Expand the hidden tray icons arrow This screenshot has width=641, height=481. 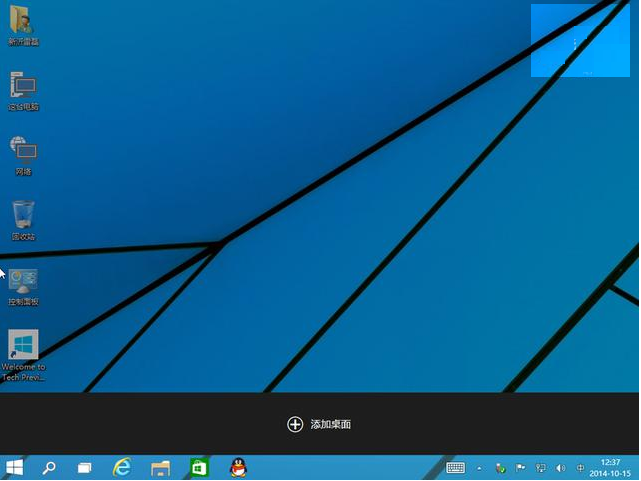point(479,468)
